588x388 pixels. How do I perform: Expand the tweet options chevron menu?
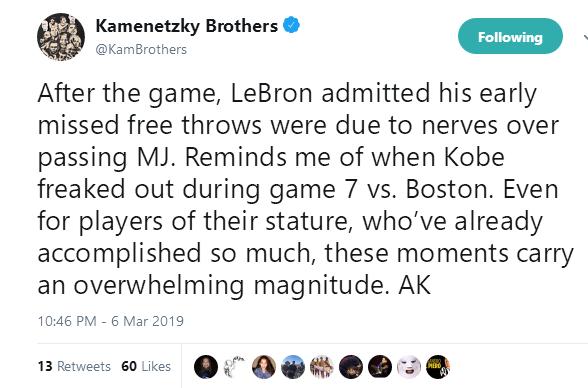585,37
